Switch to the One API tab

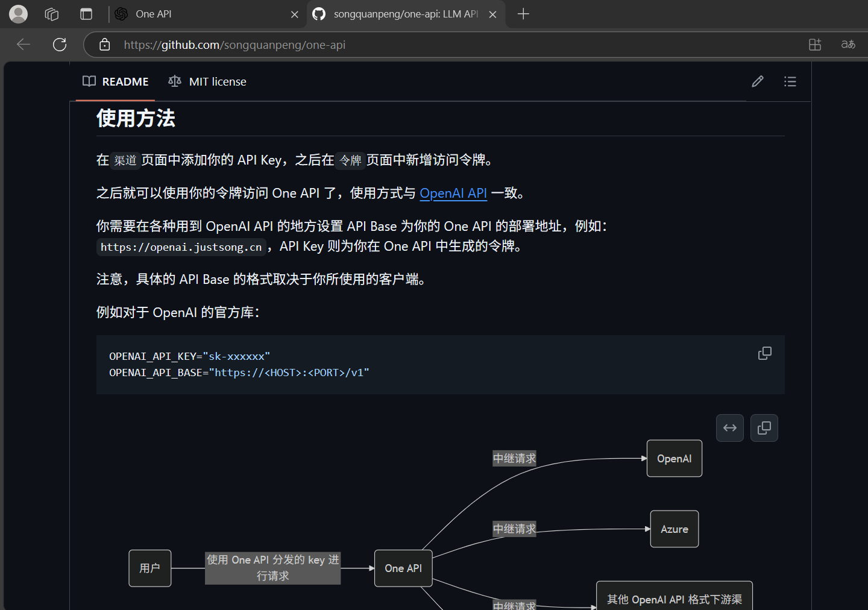tap(205, 14)
